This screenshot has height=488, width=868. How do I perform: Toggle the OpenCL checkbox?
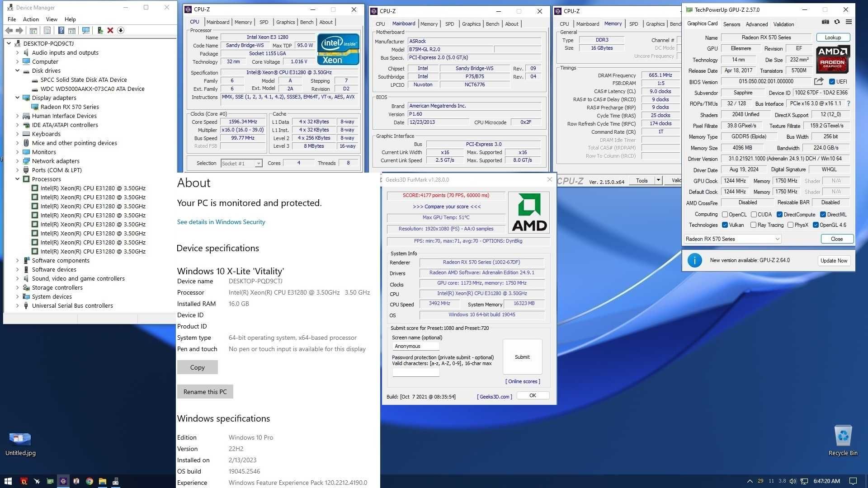pyautogui.click(x=725, y=215)
